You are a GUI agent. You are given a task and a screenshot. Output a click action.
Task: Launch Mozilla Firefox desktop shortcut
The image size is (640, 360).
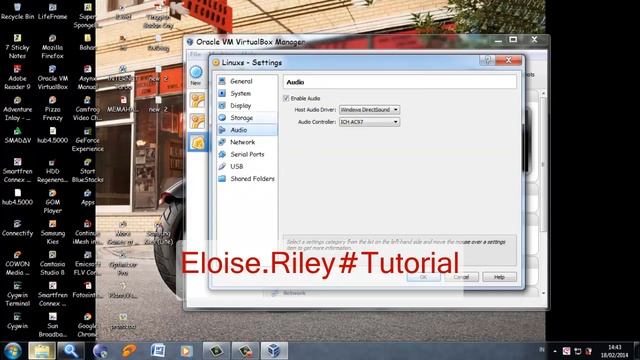point(52,47)
